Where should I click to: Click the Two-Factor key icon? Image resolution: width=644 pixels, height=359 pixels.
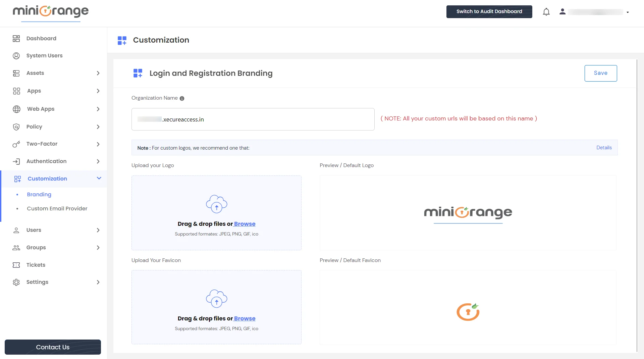point(16,144)
